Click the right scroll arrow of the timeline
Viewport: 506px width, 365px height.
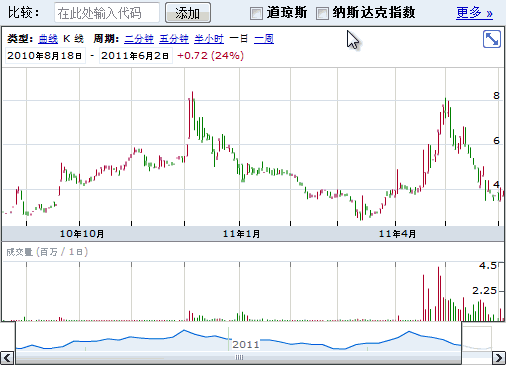click(499, 358)
